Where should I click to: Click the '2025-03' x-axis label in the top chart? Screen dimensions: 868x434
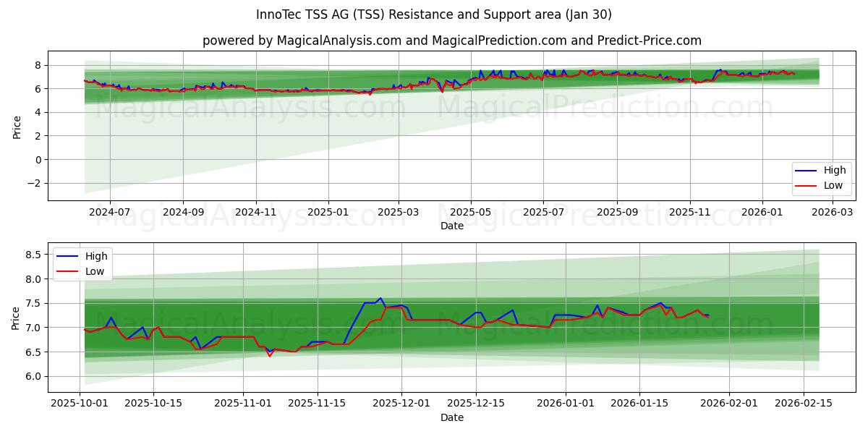[x=399, y=213]
